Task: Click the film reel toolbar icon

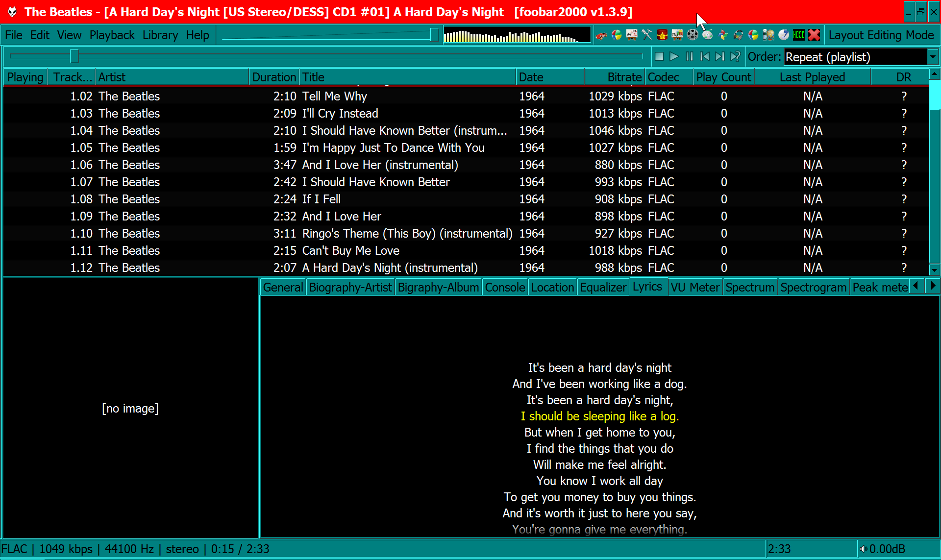Action: (x=693, y=35)
